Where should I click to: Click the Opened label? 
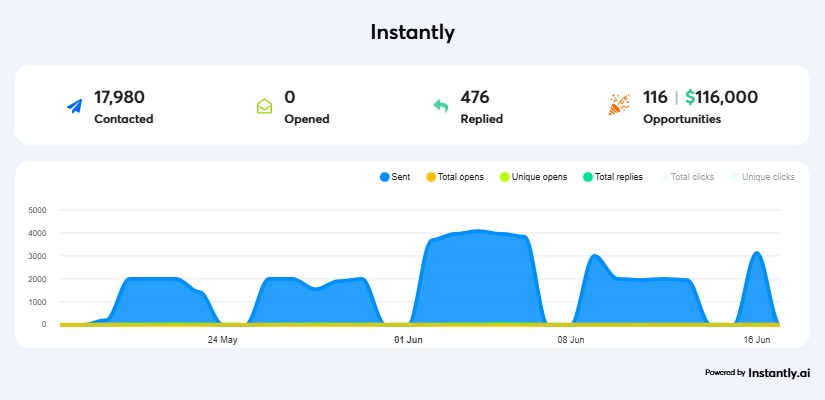pos(307,119)
